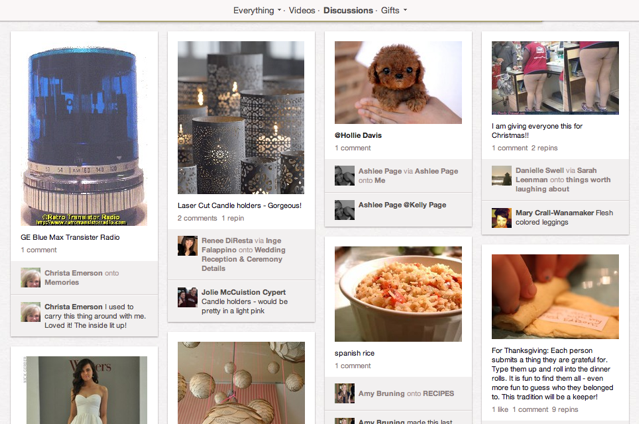The image size is (639, 424).
Task: Open the Videos tab
Action: [x=302, y=10]
